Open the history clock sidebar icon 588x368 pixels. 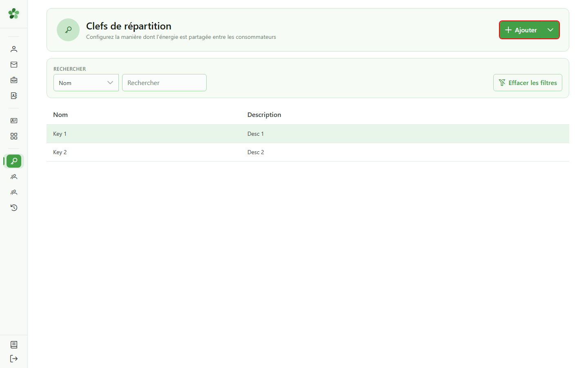[14, 208]
